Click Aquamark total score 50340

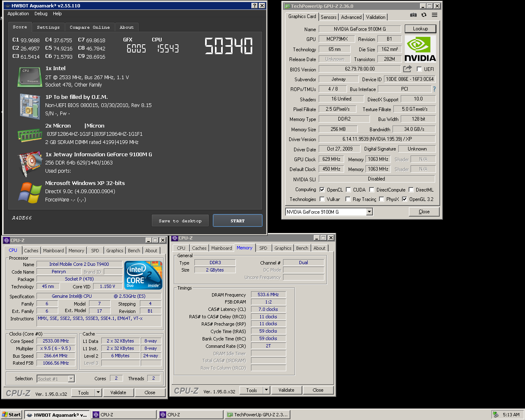(229, 46)
